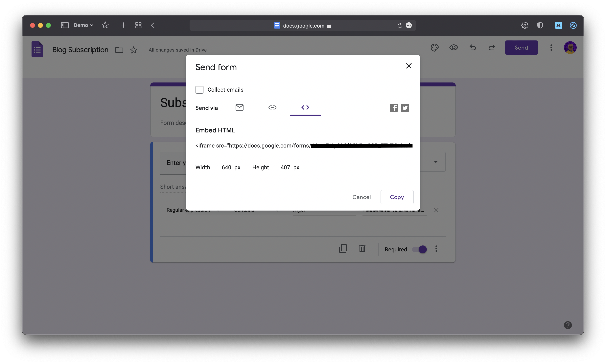The height and width of the screenshot is (364, 606).
Task: Toggle the Required switch off
Action: 420,249
